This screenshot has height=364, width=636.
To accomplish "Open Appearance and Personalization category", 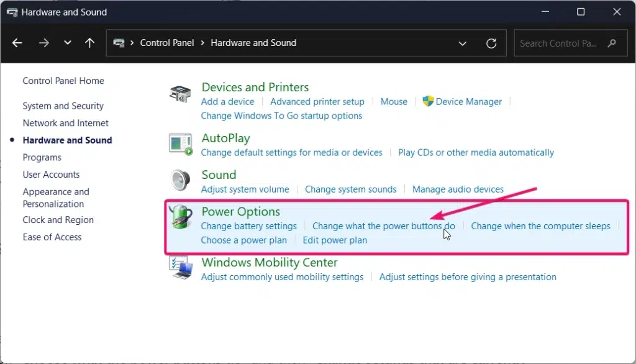I will pyautogui.click(x=56, y=198).
